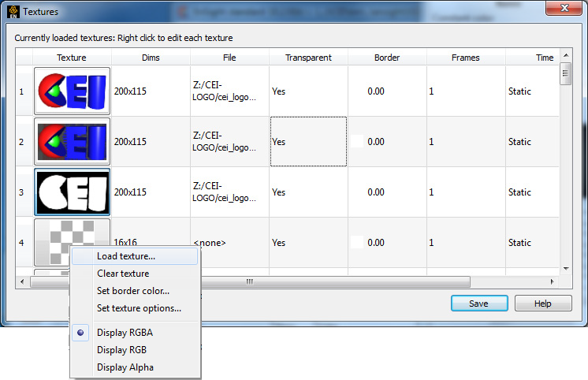Select texture 2 dark-background CEI logo thumbnail
588x380 pixels.
tap(72, 141)
